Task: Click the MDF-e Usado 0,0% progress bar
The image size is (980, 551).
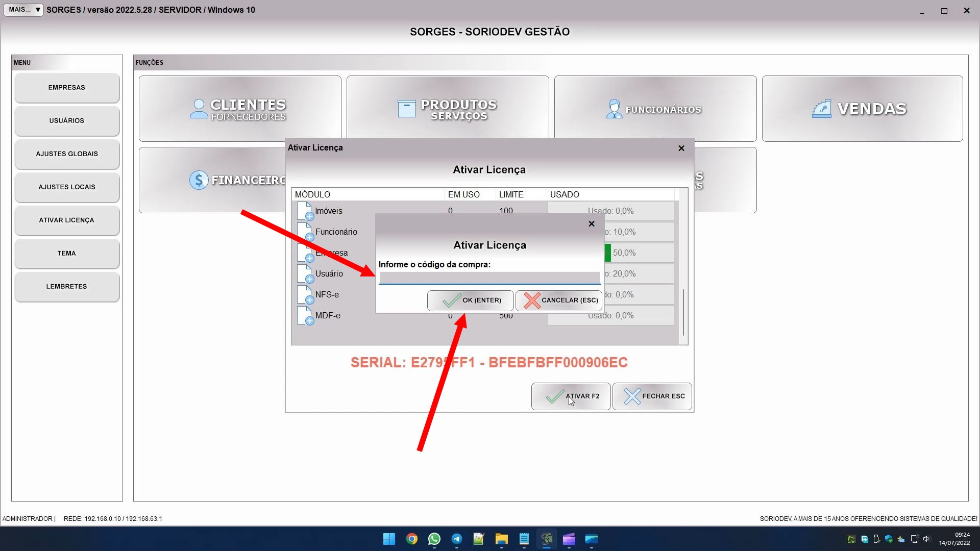Action: pyautogui.click(x=611, y=316)
